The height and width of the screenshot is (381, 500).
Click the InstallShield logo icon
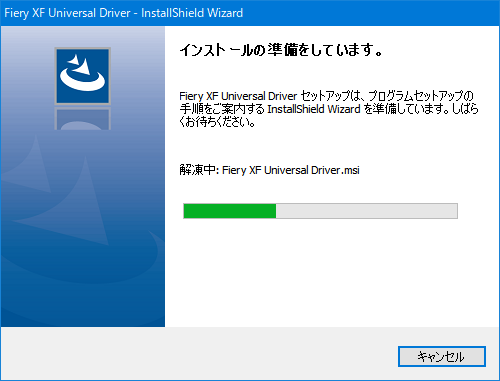coord(83,76)
